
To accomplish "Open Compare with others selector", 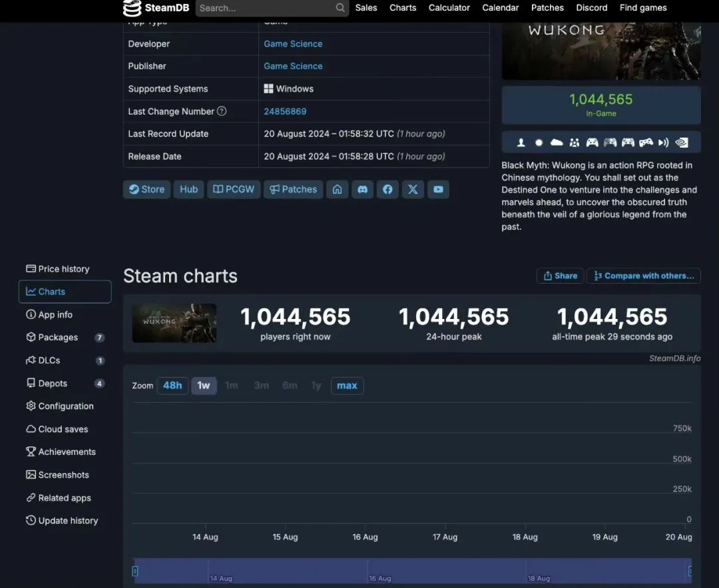I will (x=644, y=276).
